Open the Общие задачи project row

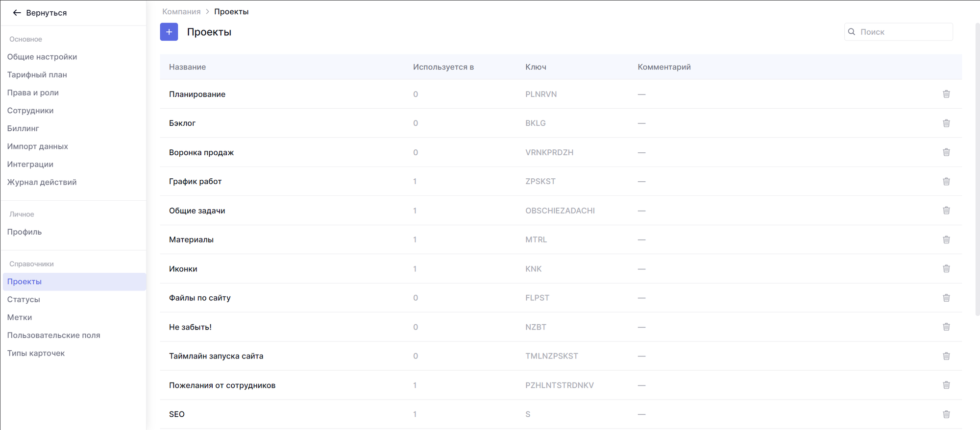coord(197,211)
